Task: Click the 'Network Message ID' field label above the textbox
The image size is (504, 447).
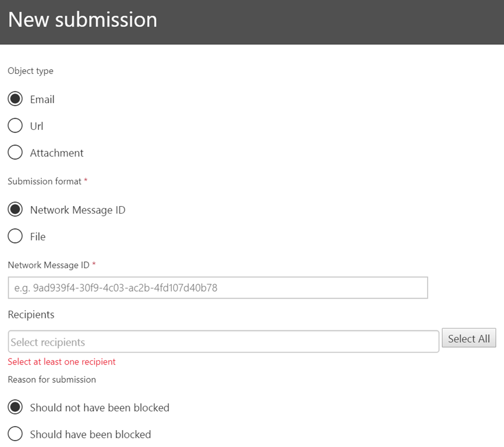Action: tap(48, 265)
